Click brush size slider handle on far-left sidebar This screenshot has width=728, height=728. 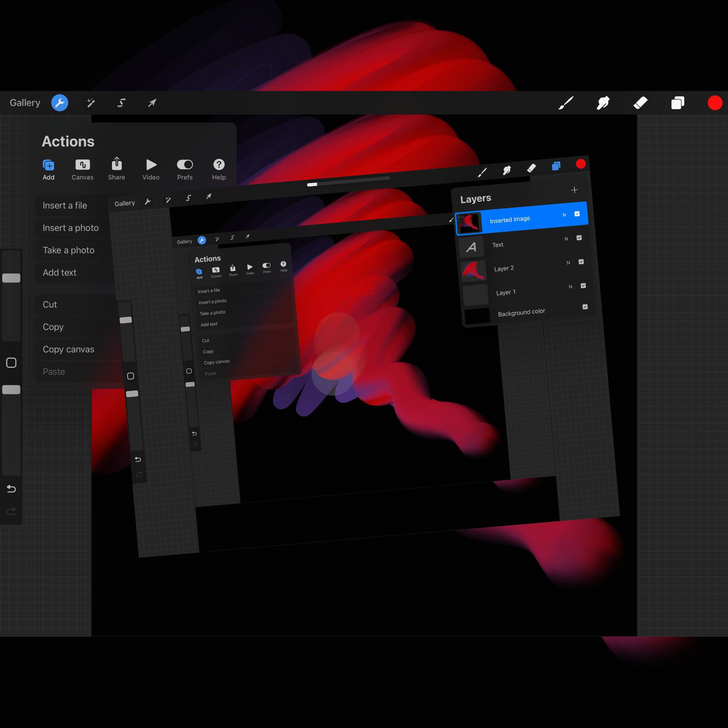11,278
